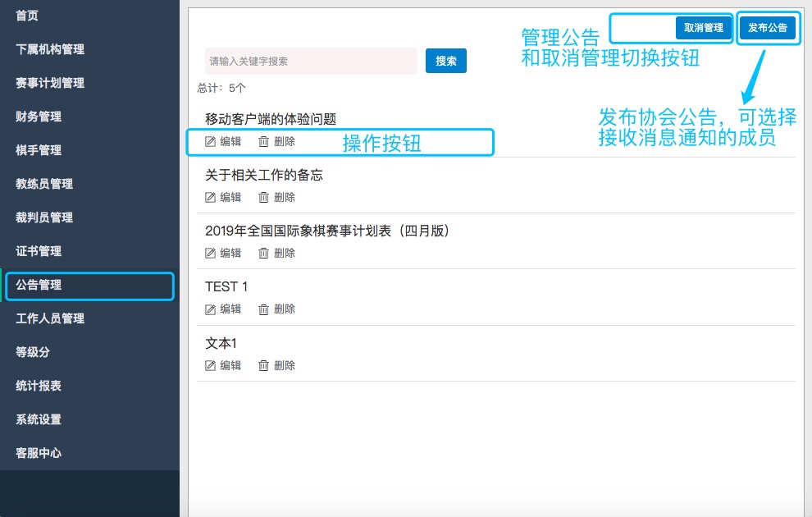Open announcement titled 移动客户端的体验问题
The height and width of the screenshot is (517, 812).
[x=271, y=119]
